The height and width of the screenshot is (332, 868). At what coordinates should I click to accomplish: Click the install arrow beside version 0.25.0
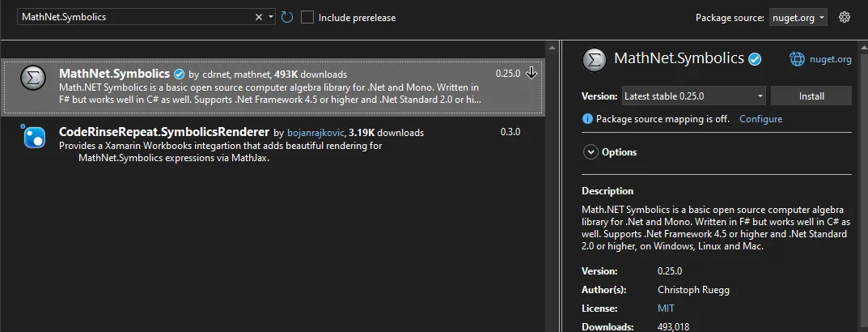(x=531, y=73)
